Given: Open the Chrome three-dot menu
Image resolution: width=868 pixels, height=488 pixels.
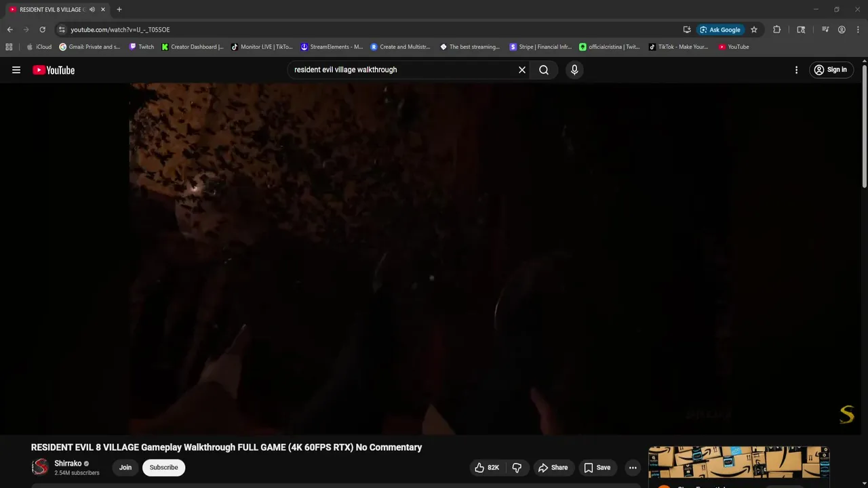Looking at the screenshot, I should click(858, 30).
